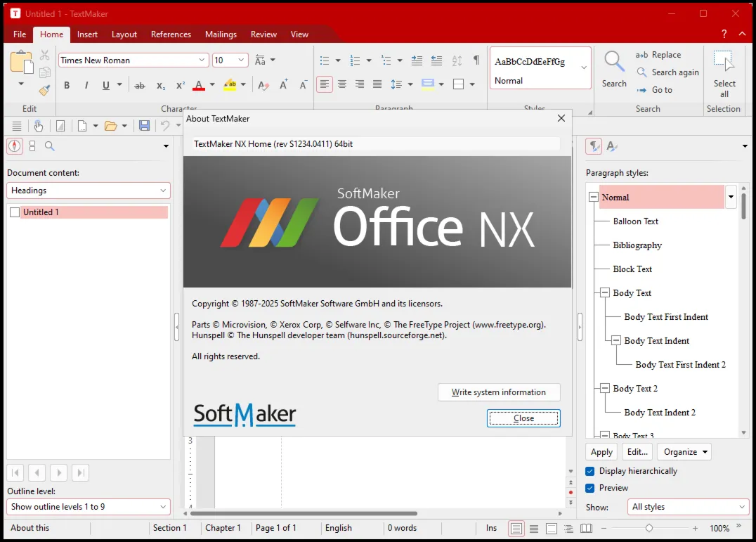Screen dimensions: 756x542
Task: Apply Strikethrough formatting
Action: 140,85
